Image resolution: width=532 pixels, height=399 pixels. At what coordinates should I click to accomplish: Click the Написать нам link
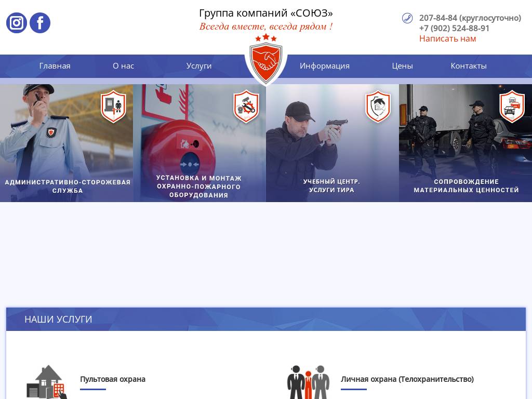pos(448,38)
